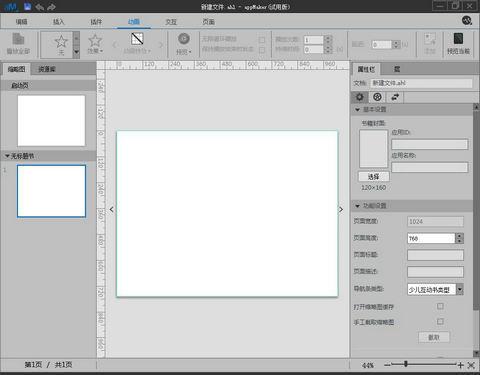Click the round badge icon right of the menu tabs

point(467,21)
